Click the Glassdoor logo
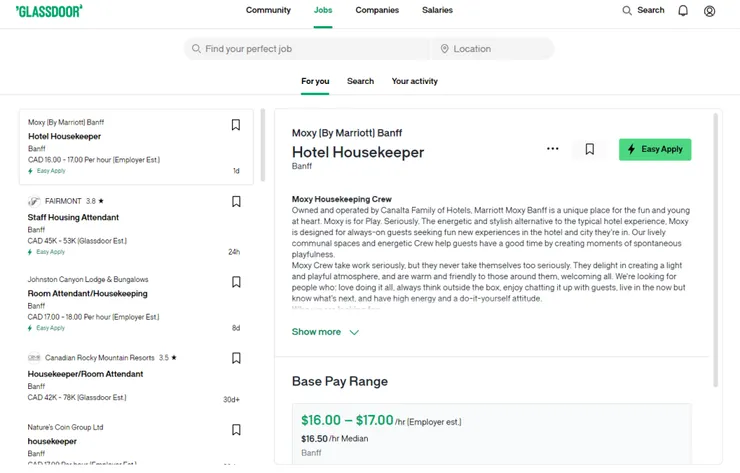 pyautogui.click(x=49, y=11)
